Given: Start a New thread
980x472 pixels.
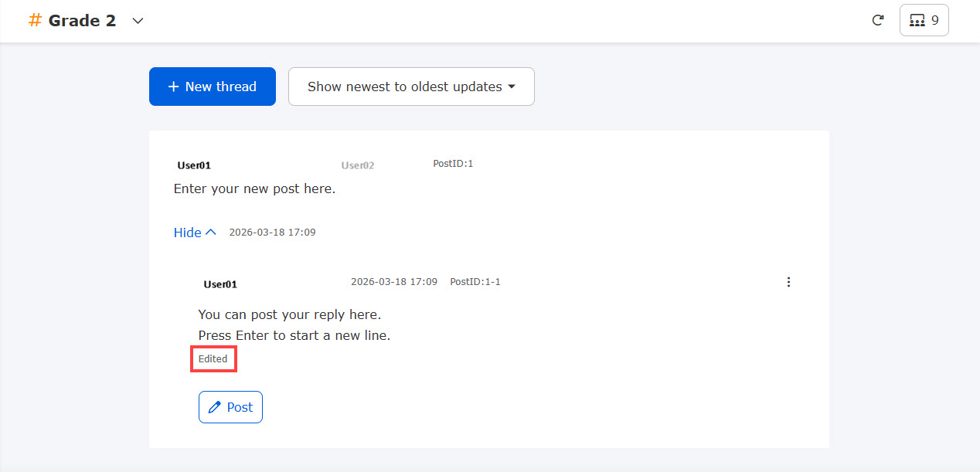Looking at the screenshot, I should tap(212, 87).
